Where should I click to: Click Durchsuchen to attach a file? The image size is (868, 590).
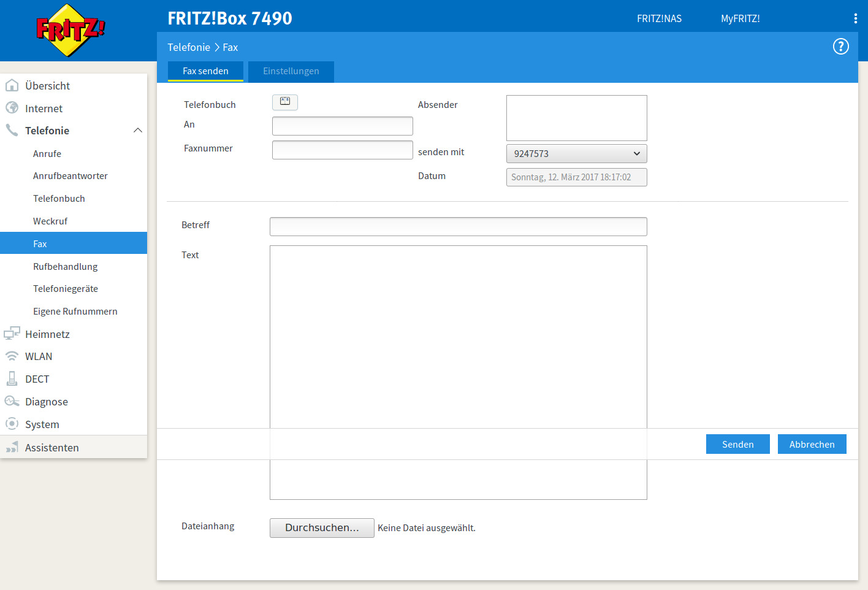(322, 528)
